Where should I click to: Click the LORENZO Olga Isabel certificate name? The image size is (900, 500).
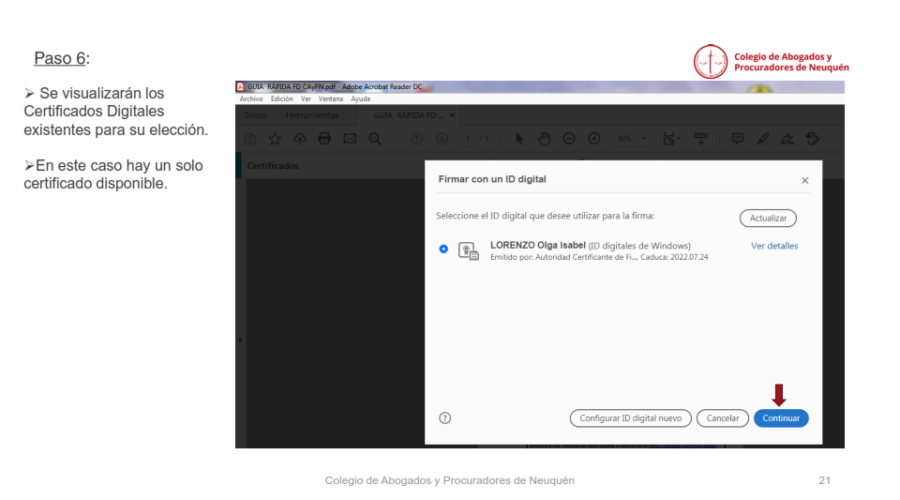pos(538,245)
